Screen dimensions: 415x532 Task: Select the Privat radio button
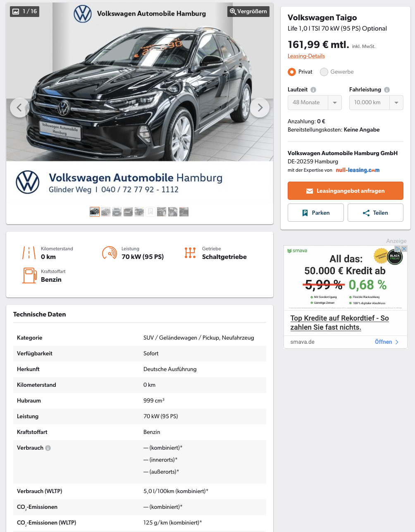point(292,72)
